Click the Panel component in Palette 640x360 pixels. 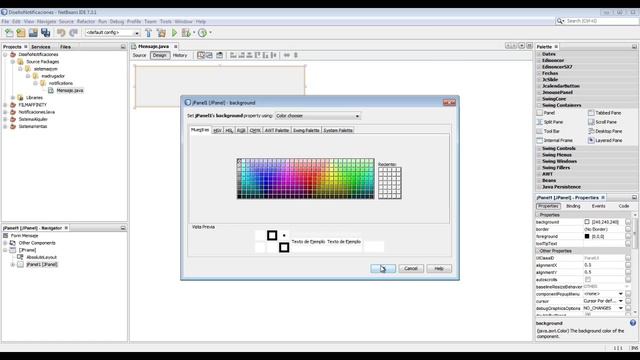click(x=545, y=113)
